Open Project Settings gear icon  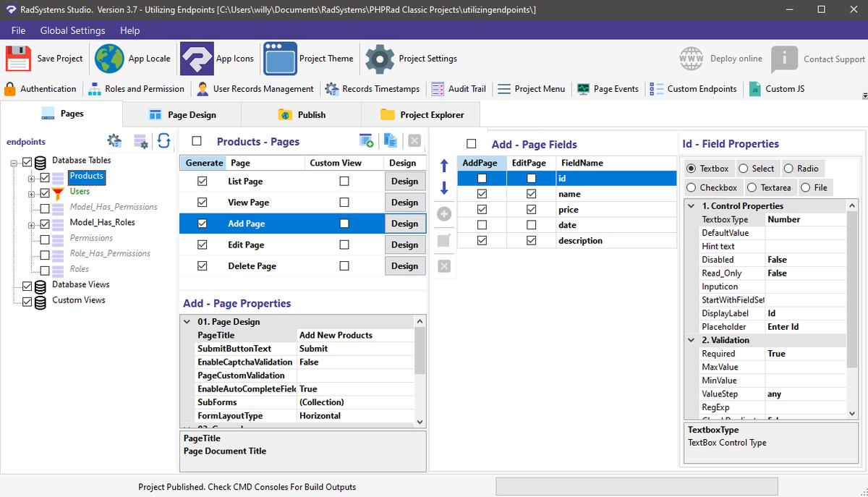379,59
